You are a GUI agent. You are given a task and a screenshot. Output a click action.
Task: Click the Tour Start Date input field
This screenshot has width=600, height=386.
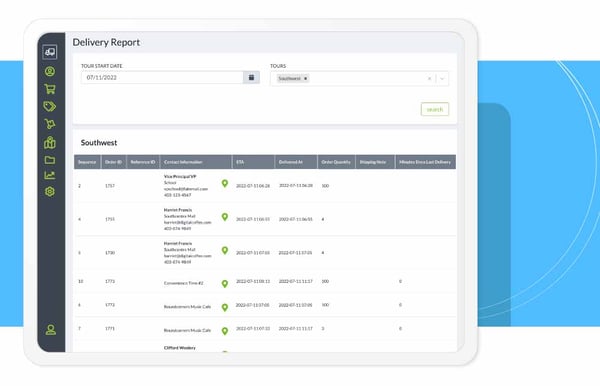click(162, 77)
